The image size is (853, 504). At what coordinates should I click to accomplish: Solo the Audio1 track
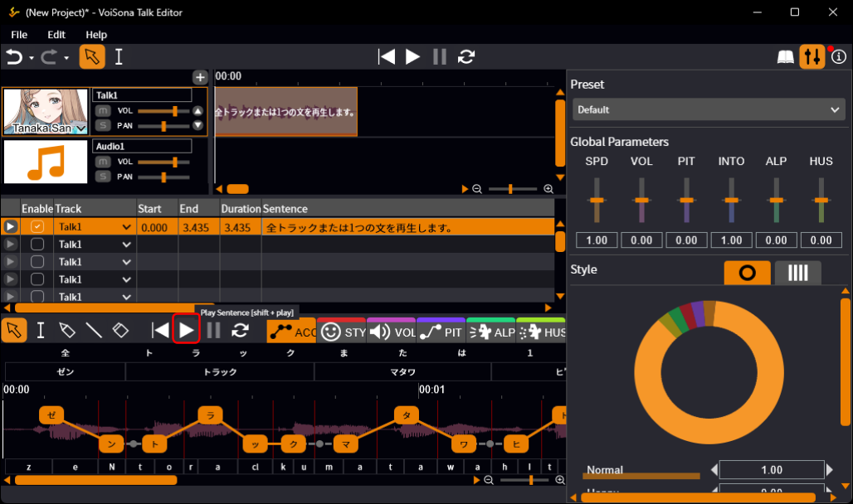[103, 177]
